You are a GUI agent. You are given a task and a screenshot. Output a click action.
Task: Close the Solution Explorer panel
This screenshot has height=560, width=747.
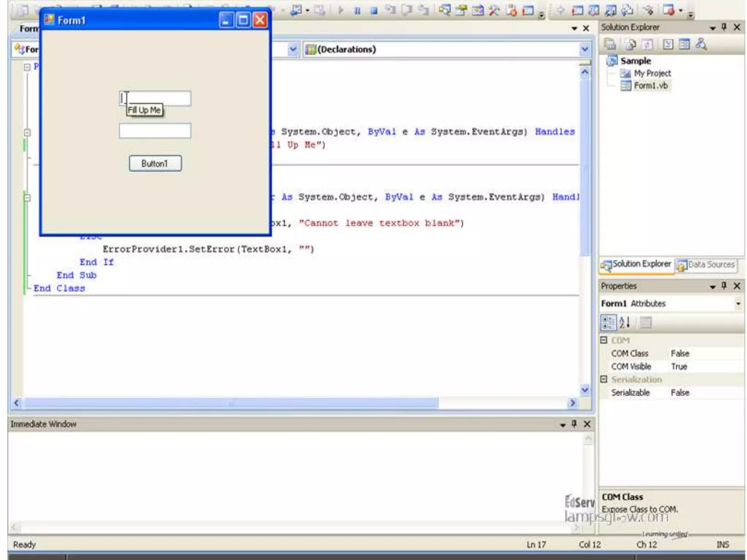(x=737, y=27)
